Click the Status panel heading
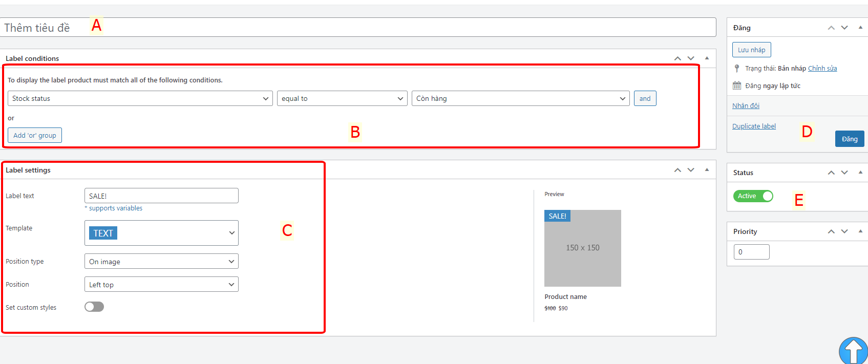 (x=743, y=173)
